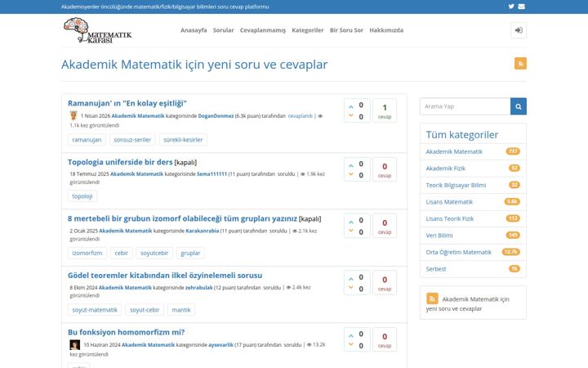Viewport: 588px width, 368px height.
Task: Open Serbest category
Action: coord(436,269)
